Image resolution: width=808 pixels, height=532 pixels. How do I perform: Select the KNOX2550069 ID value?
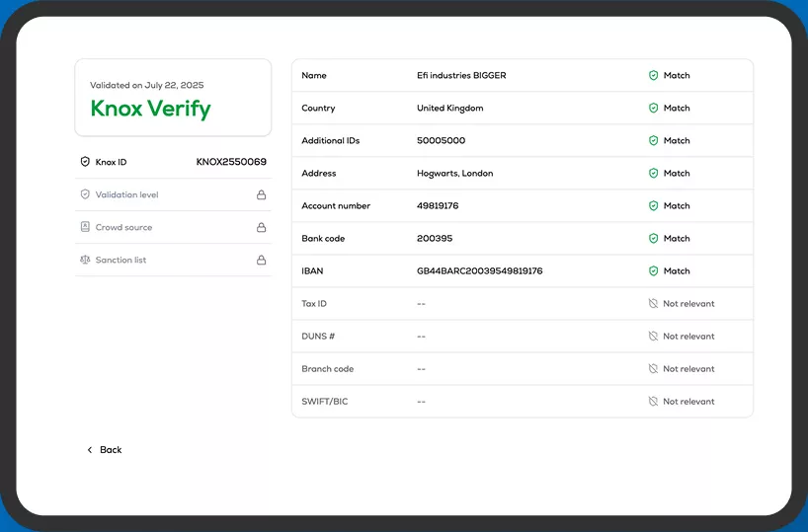pos(231,162)
